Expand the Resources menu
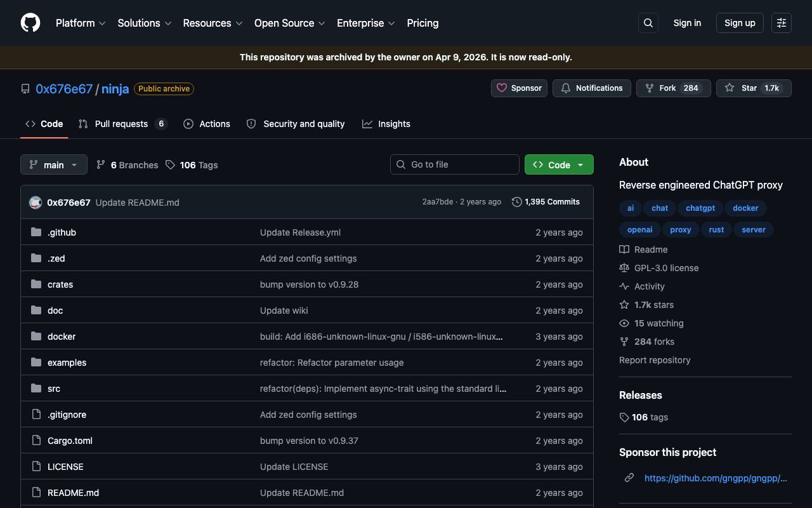Screen dimensions: 812x508 pyautogui.click(x=213, y=23)
